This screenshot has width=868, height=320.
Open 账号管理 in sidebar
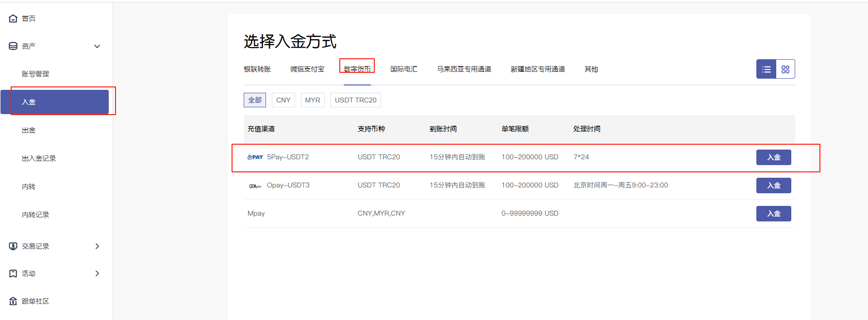(x=35, y=74)
